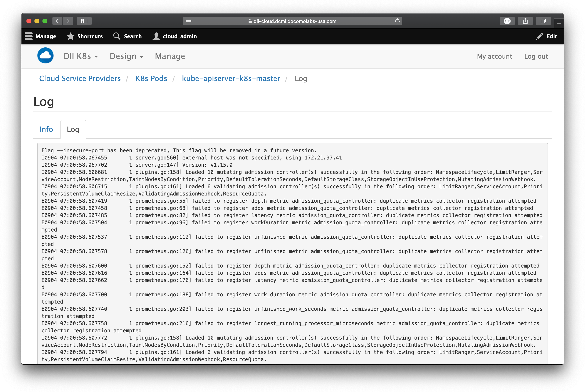Go forward with Safari forward arrow
This screenshot has height=392, width=585.
coord(68,21)
